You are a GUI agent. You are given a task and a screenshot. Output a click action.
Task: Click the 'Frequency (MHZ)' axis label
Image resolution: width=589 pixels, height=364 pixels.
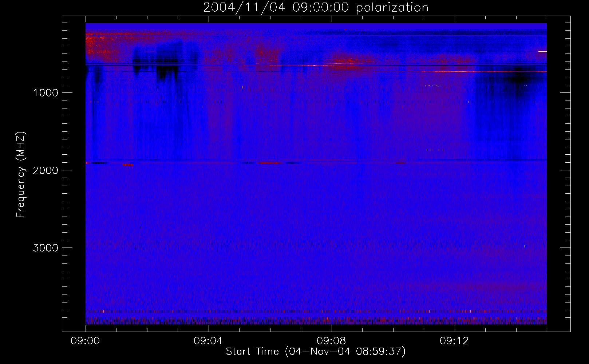pos(21,175)
